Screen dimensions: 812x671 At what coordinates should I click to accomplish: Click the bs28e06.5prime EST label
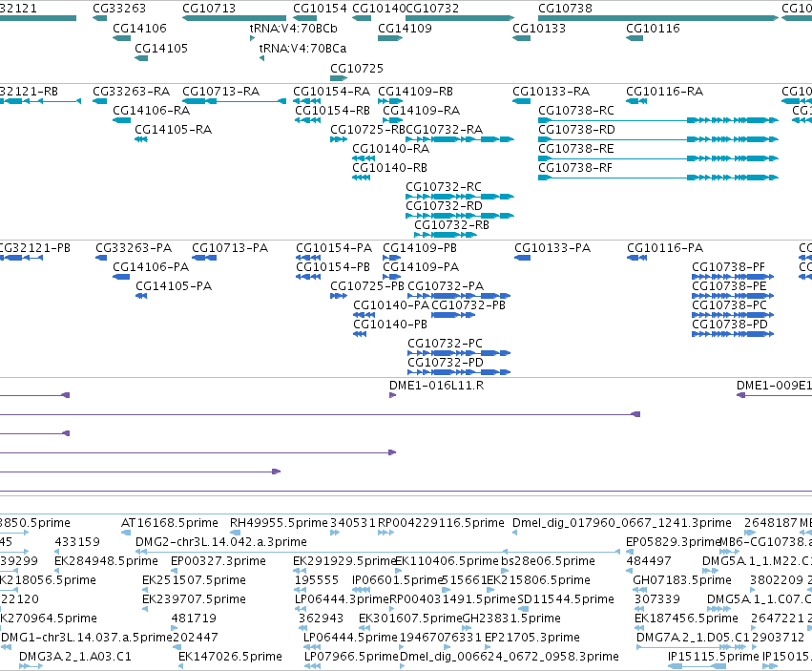(548, 561)
